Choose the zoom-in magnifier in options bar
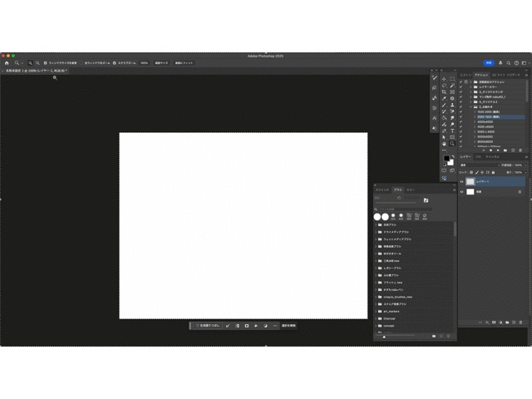 pyautogui.click(x=30, y=63)
